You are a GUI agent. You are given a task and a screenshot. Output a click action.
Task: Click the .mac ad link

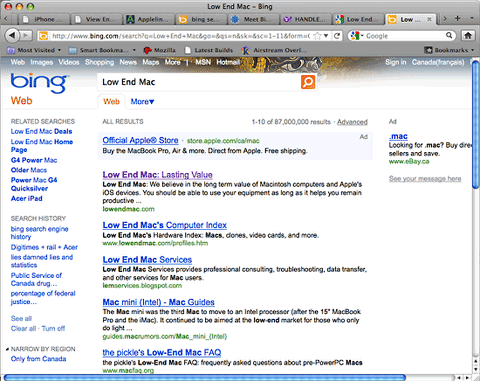pyautogui.click(x=398, y=136)
